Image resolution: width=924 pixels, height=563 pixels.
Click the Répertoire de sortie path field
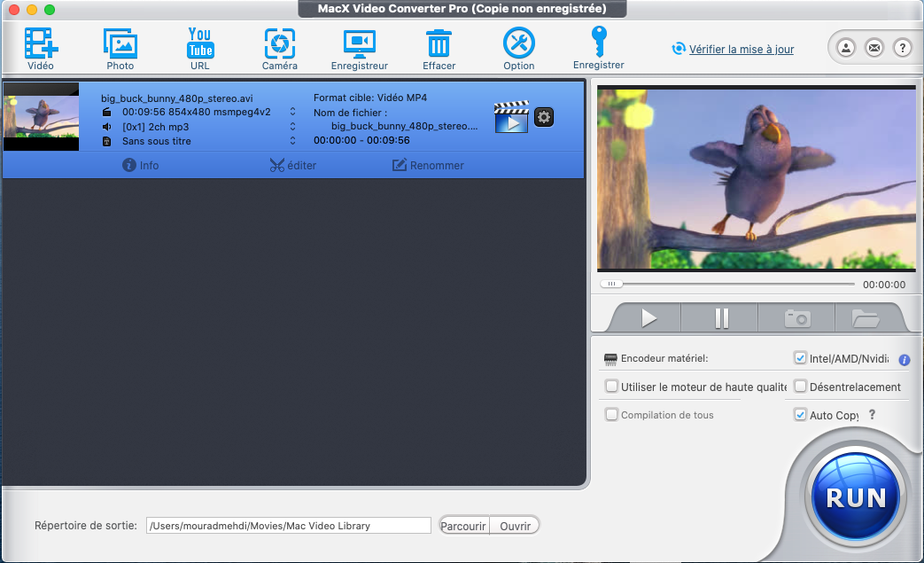point(289,525)
